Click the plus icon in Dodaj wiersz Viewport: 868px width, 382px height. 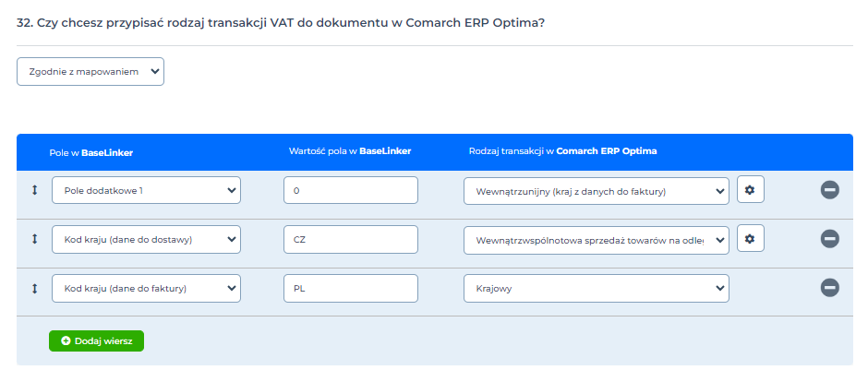66,341
